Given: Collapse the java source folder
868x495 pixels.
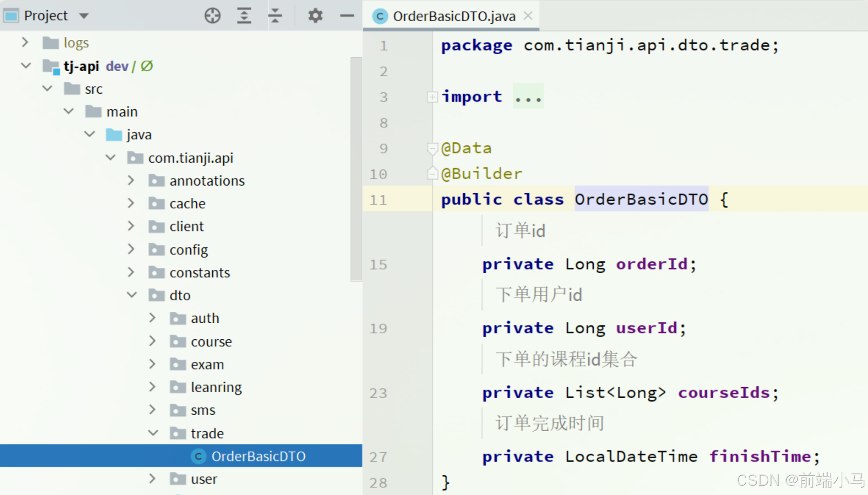Looking at the screenshot, I should click(90, 134).
